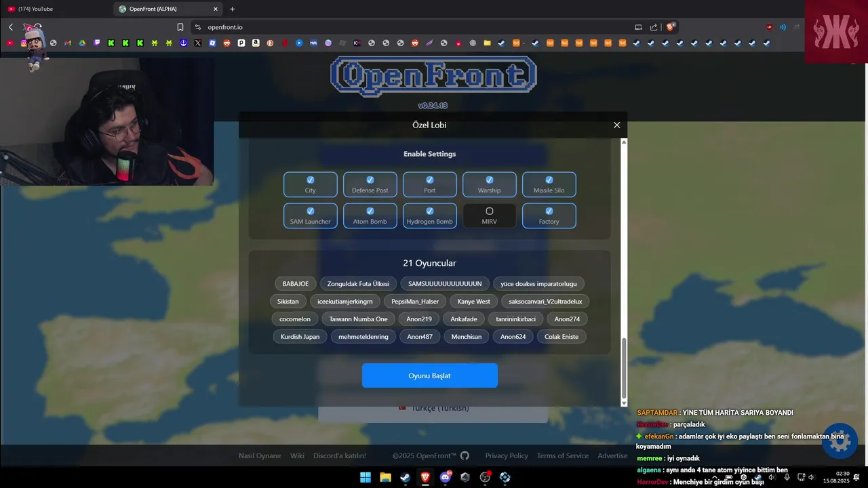Select player mehmeteldenring
The width and height of the screenshot is (868, 488).
coord(363,336)
